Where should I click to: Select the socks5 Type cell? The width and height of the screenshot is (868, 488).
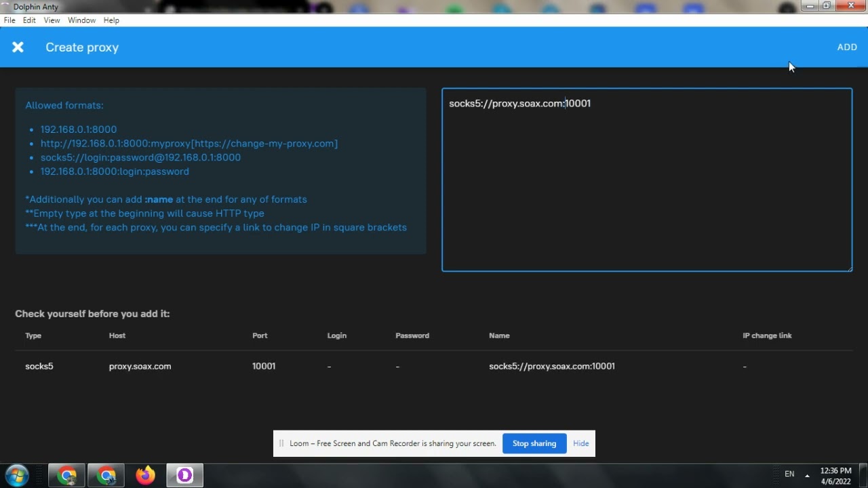(x=39, y=366)
